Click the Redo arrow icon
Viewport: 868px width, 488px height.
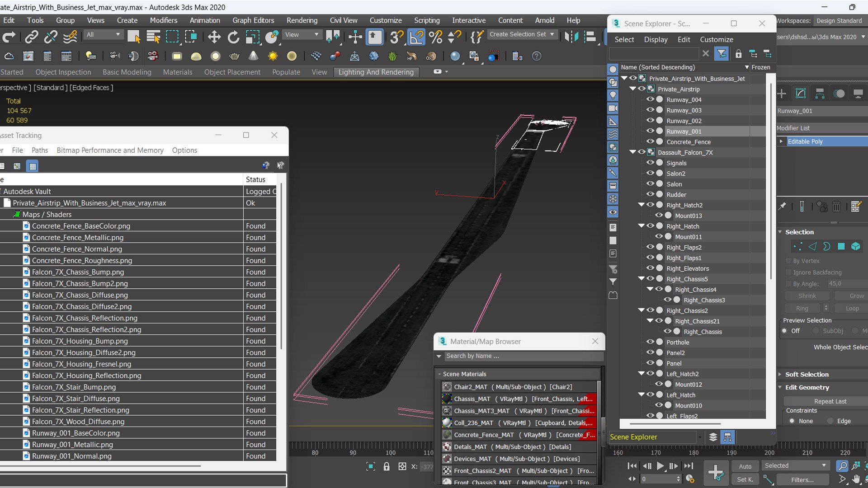pyautogui.click(x=9, y=37)
